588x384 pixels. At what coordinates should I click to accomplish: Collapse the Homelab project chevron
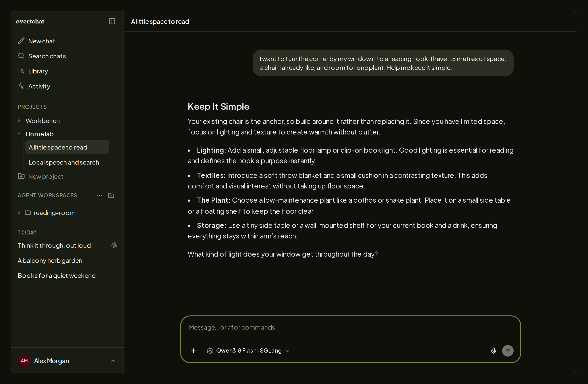(19, 134)
